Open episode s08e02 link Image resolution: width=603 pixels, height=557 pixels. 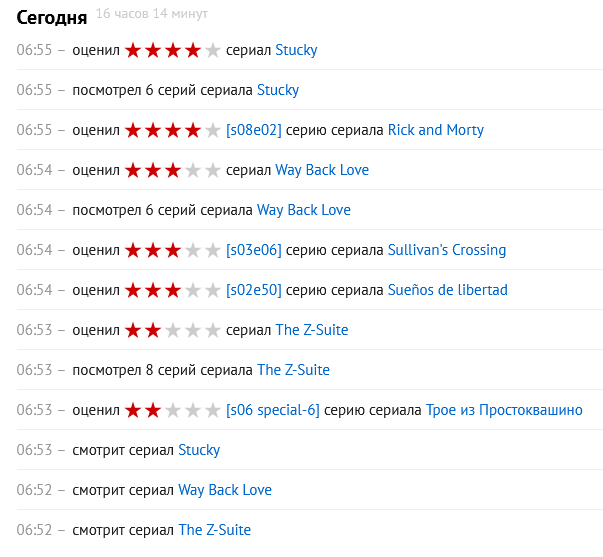[254, 130]
